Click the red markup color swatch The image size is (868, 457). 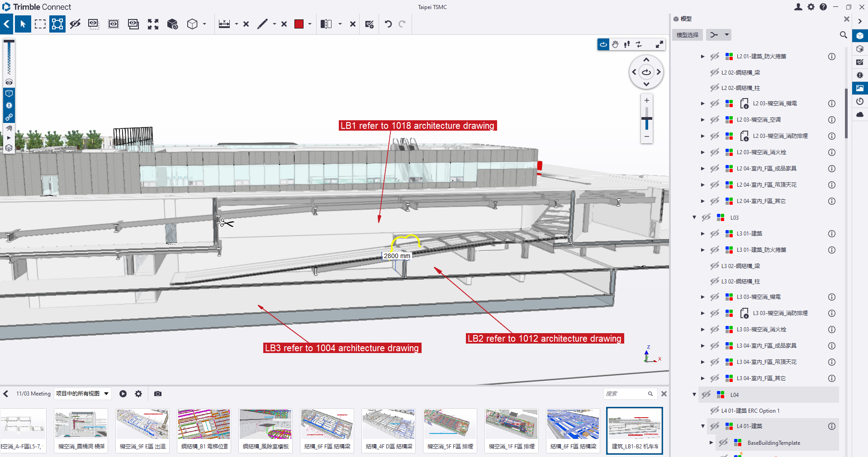click(299, 24)
